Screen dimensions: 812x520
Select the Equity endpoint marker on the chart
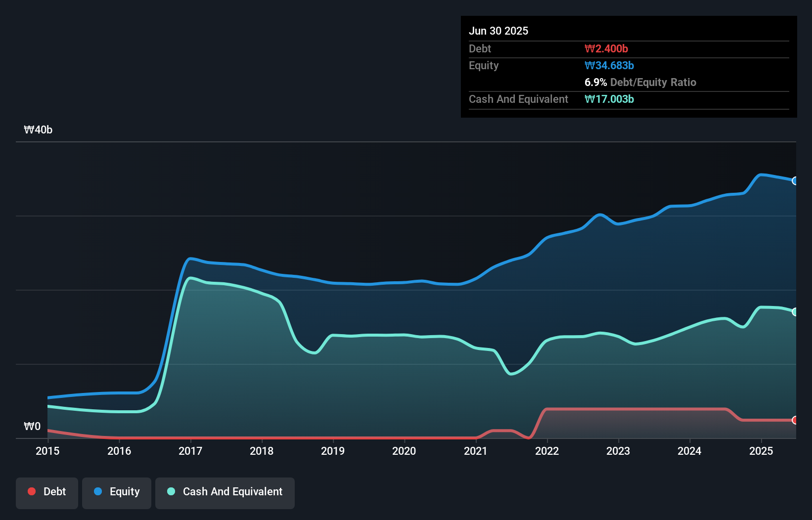[795, 181]
